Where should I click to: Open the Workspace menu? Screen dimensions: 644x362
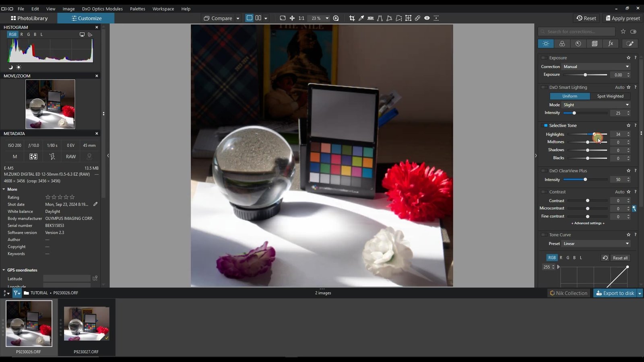[x=163, y=9]
